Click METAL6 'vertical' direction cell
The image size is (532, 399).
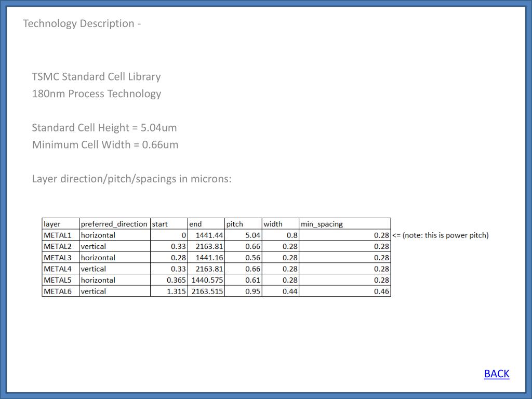click(x=115, y=291)
